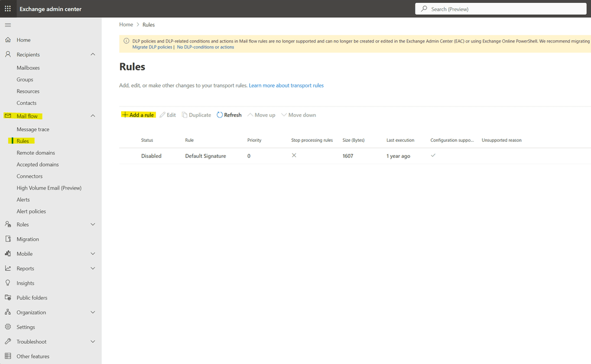Viewport: 591px width, 364px height.
Task: Collapse the Recipients section chevron
Action: (x=93, y=54)
